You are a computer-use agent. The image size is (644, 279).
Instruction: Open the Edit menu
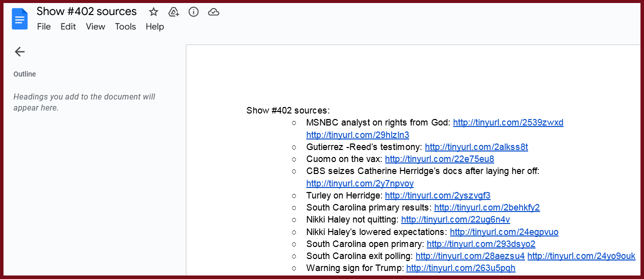click(68, 26)
